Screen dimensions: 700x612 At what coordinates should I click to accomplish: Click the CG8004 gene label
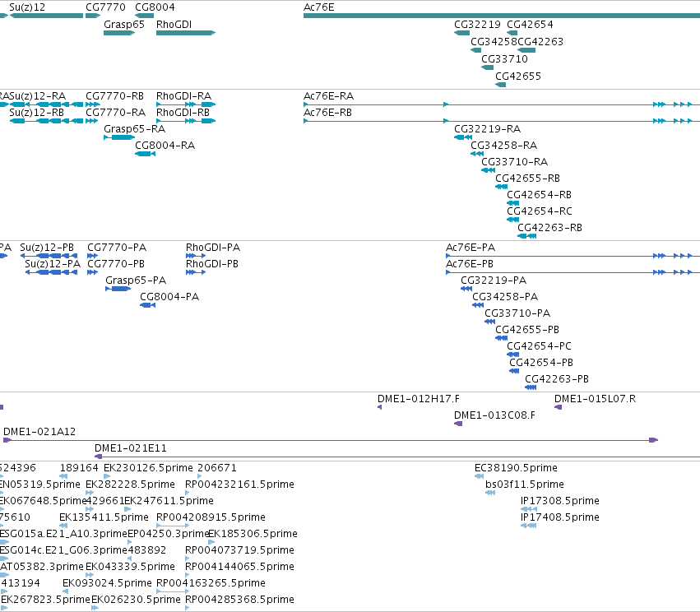[x=155, y=7]
